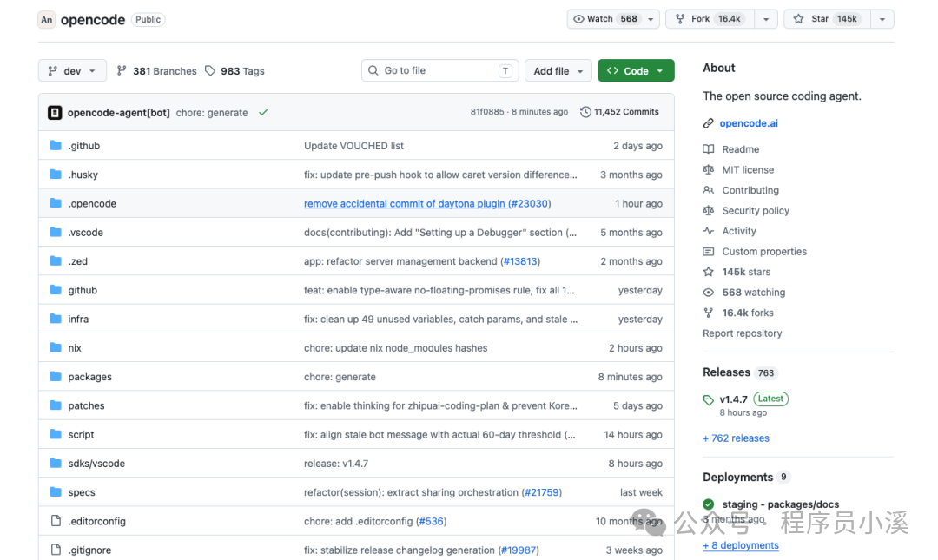Click the Go to file search field
This screenshot has width=938, height=560.
pyautogui.click(x=439, y=70)
